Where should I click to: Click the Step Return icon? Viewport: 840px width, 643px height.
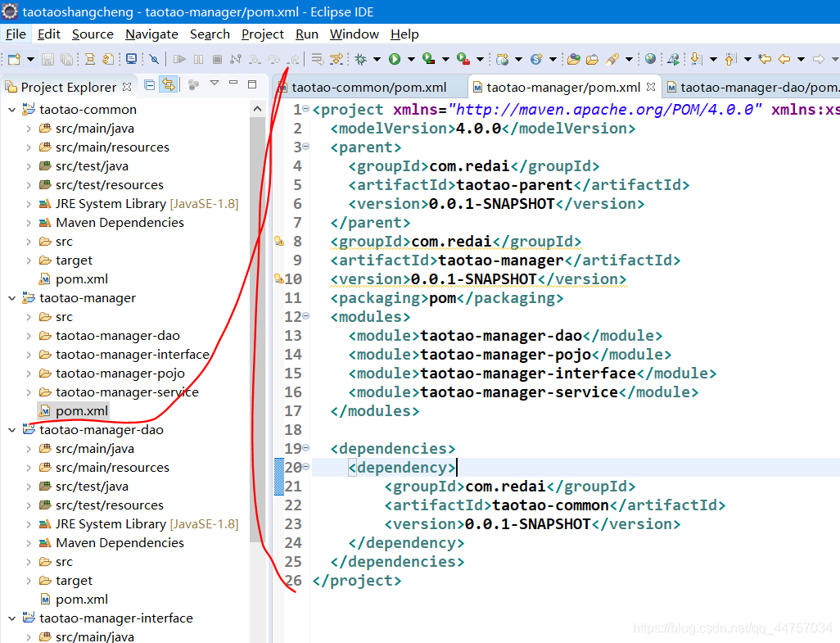tap(293, 59)
